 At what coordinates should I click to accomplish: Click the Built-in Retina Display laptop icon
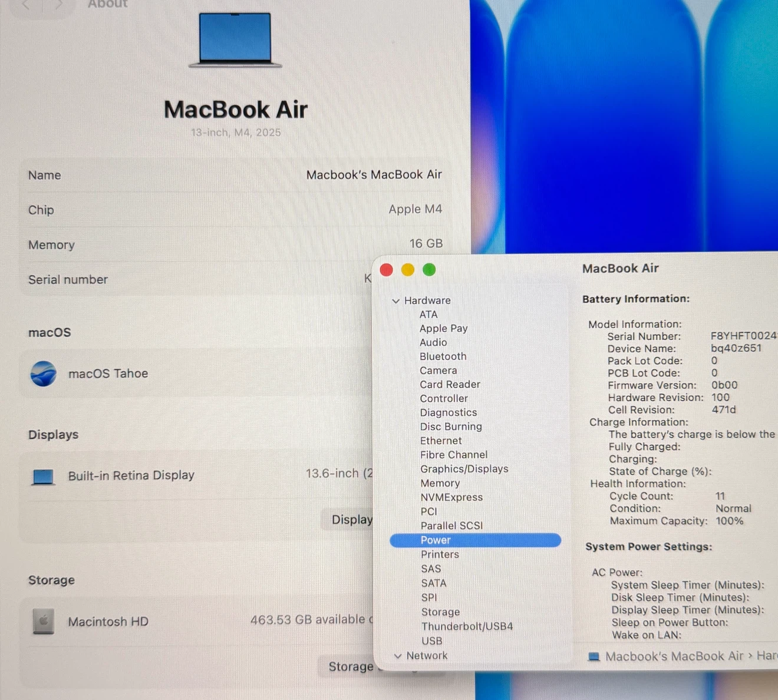[x=43, y=477]
